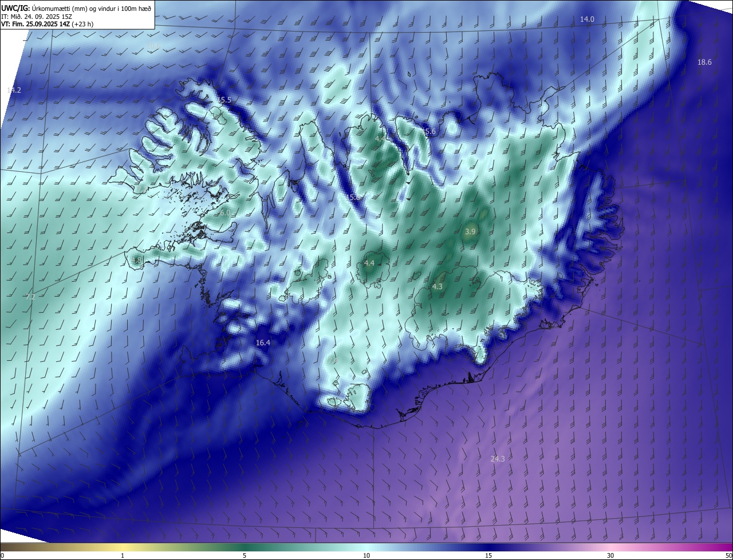Click the 15 tick on the color scale
Image resolution: width=733 pixels, height=560 pixels.
pos(488,555)
